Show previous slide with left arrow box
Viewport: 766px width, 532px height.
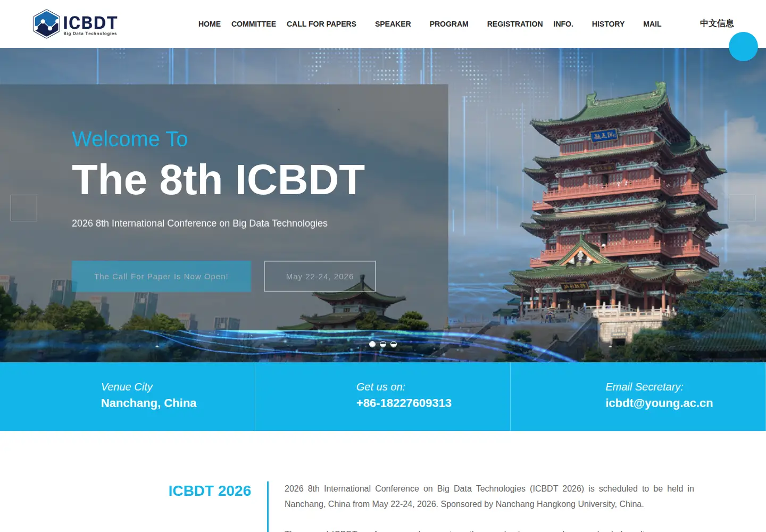(x=24, y=208)
